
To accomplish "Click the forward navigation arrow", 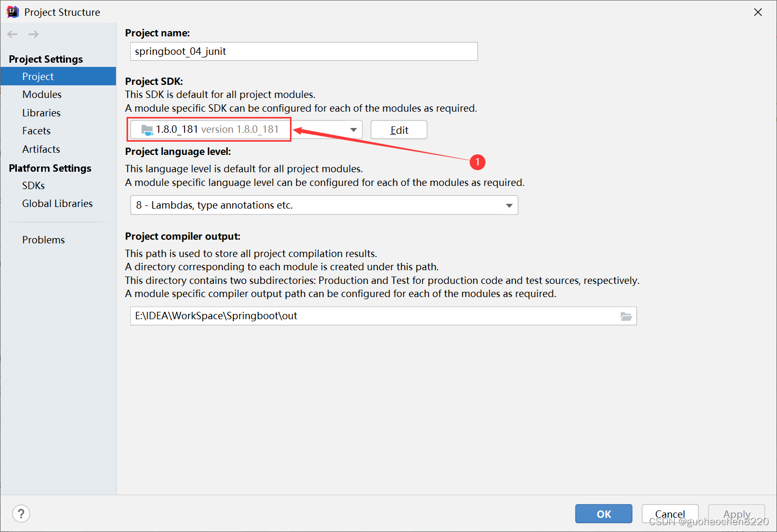I will coord(33,34).
